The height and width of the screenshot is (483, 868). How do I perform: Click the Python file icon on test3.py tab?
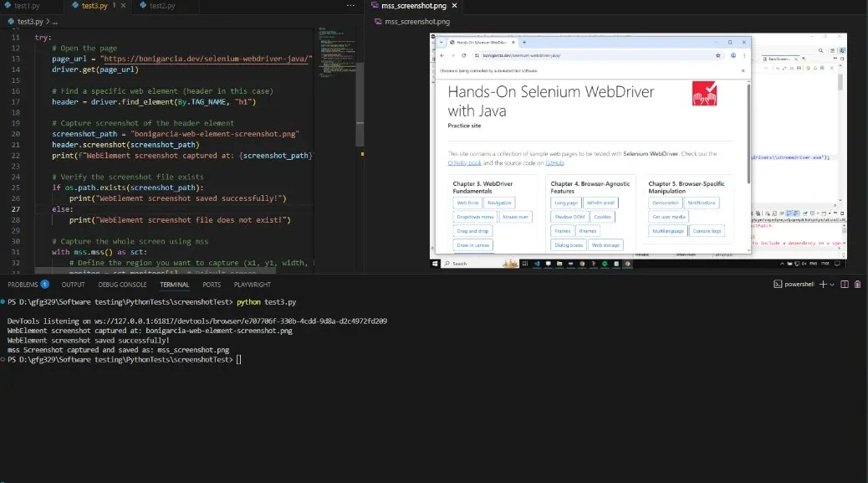[75, 6]
